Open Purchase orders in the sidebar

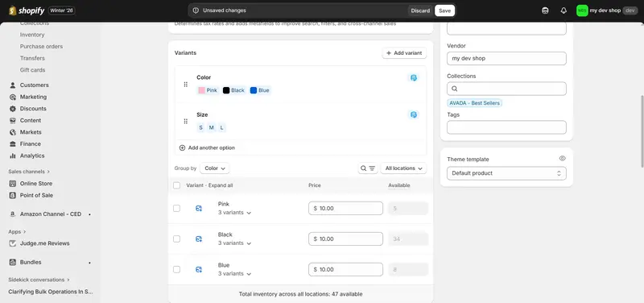click(42, 47)
